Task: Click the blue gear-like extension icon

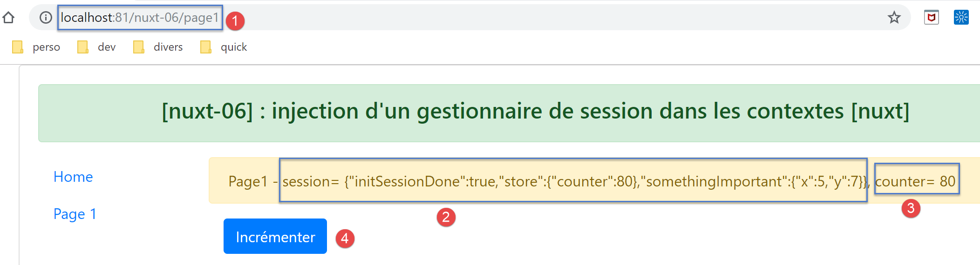Action: pos(961,18)
